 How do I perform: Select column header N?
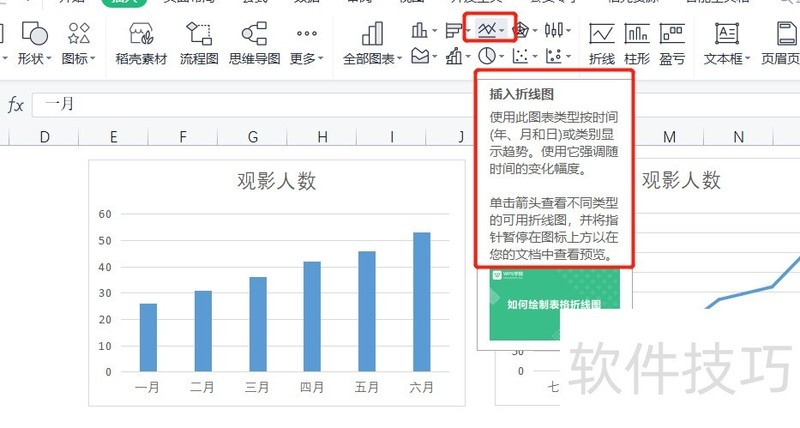[738, 137]
